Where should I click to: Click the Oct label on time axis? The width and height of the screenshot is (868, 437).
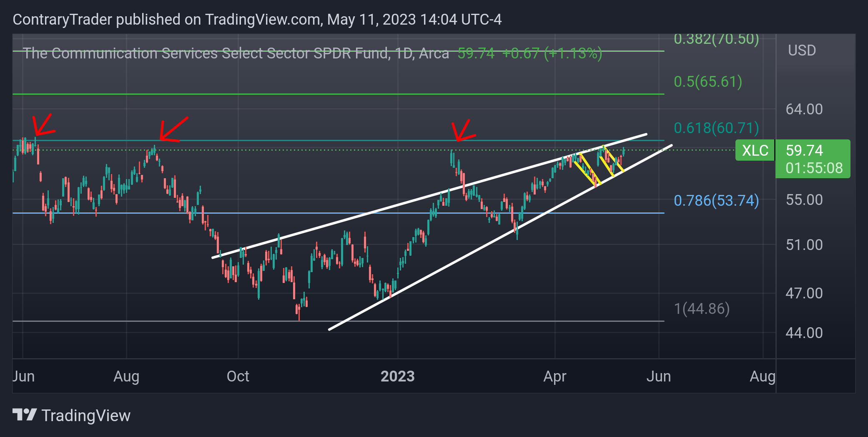(x=238, y=376)
